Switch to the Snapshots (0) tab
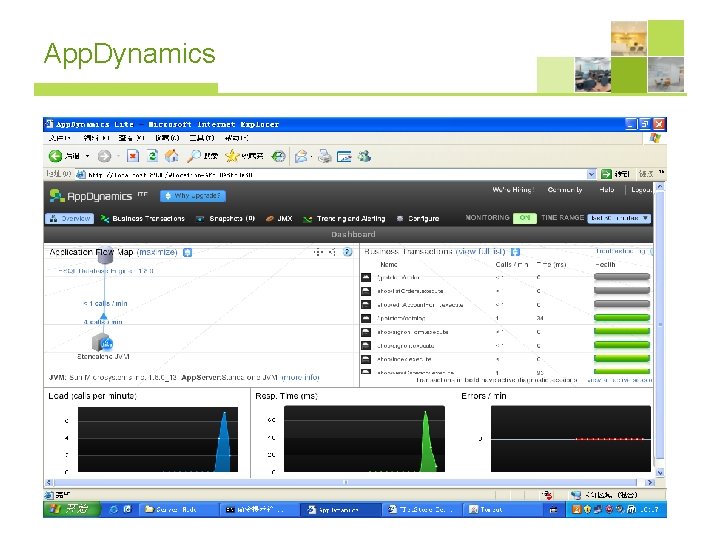 (225, 219)
